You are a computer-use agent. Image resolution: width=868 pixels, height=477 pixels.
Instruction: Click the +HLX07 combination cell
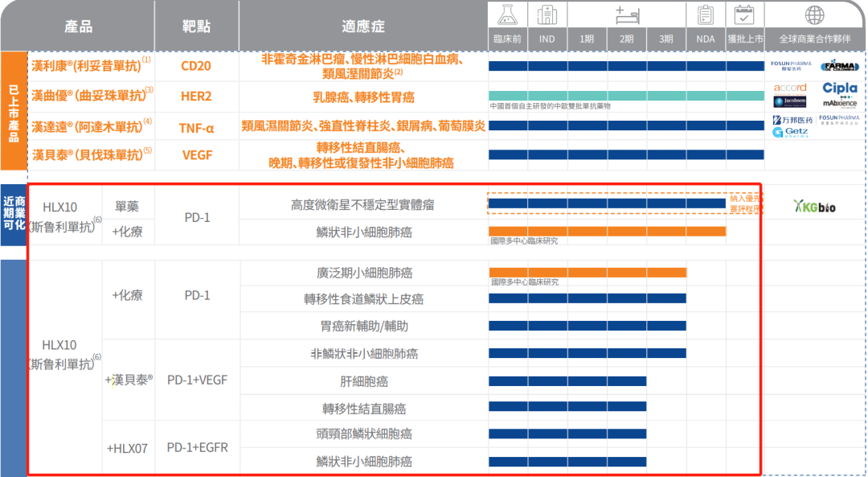pos(127,448)
